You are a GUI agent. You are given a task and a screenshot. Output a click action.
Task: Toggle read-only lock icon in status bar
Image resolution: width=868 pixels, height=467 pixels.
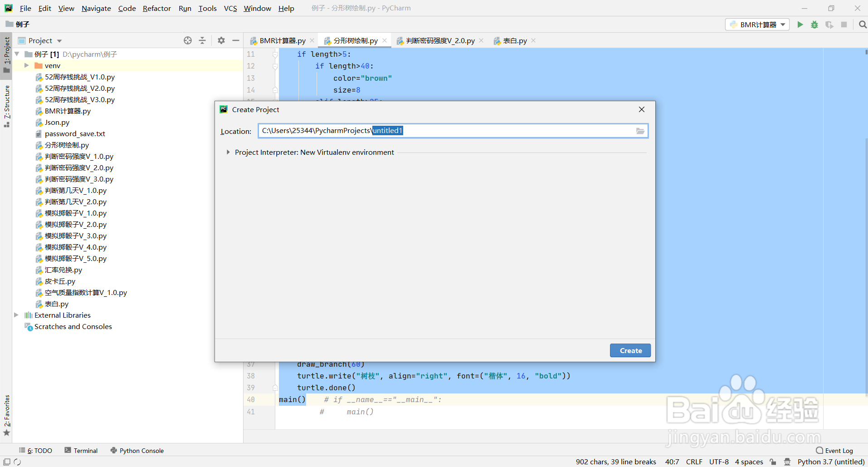coord(773,462)
